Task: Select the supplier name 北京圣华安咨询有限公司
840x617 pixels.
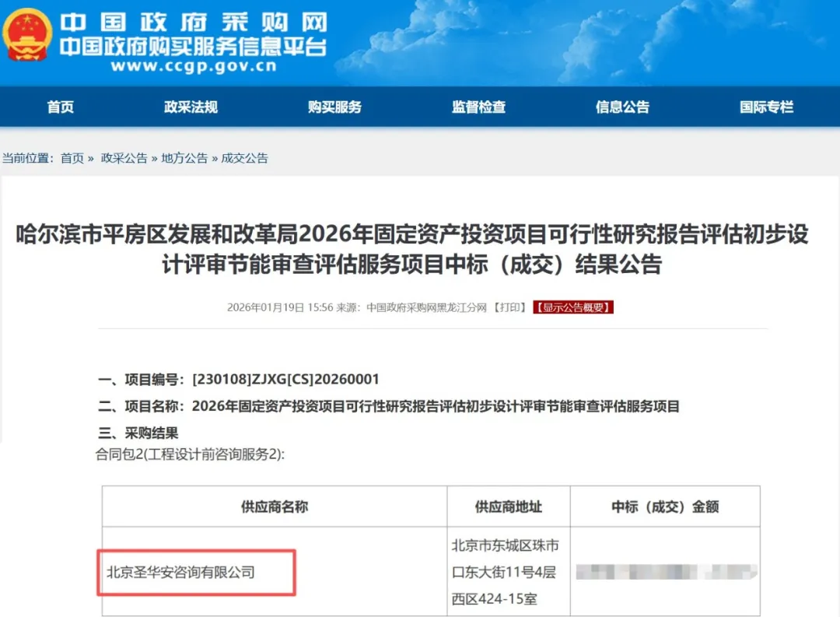Action: click(x=180, y=573)
